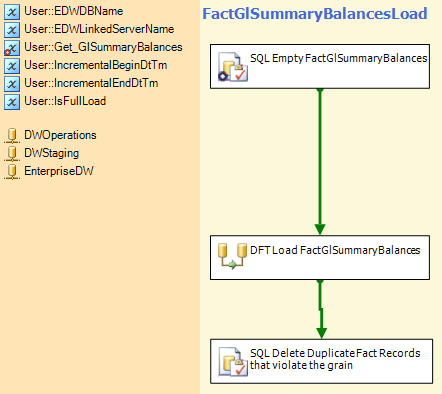The width and height of the screenshot is (442, 394).
Task: Select the DFT Load FactGlSummaryBalances task box
Action: click(x=320, y=257)
